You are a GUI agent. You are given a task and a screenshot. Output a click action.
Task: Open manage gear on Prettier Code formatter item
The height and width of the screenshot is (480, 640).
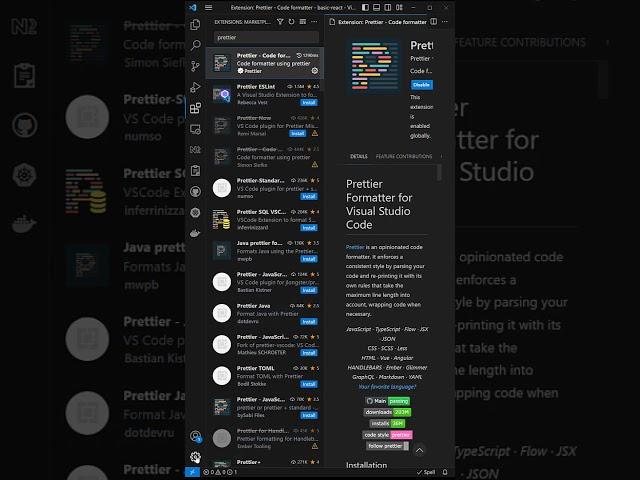pos(315,71)
